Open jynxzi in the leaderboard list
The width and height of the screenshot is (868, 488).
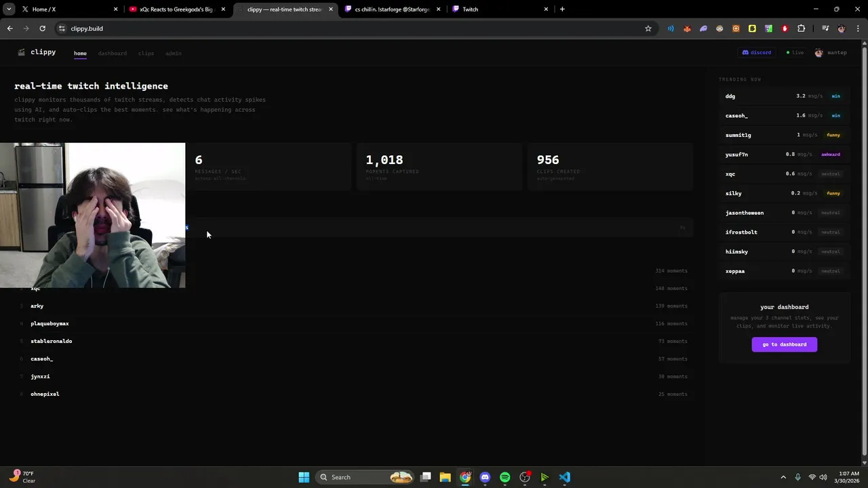tap(353, 376)
